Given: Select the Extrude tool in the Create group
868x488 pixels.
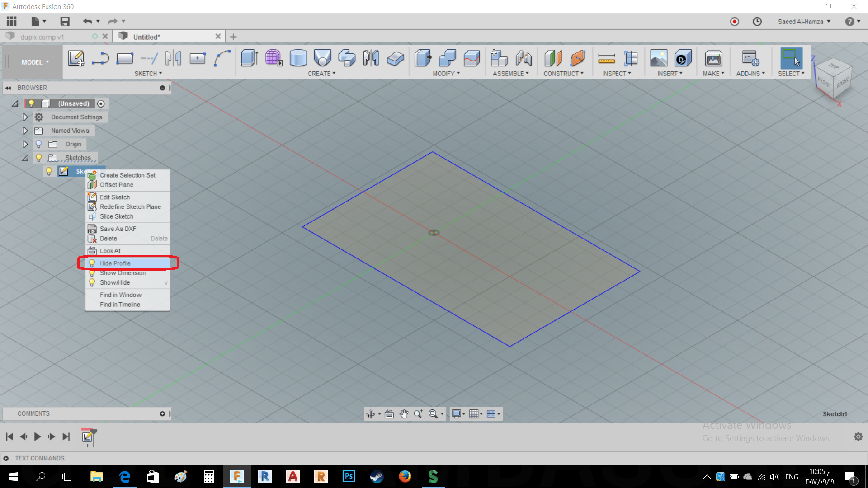Looking at the screenshot, I should click(249, 58).
